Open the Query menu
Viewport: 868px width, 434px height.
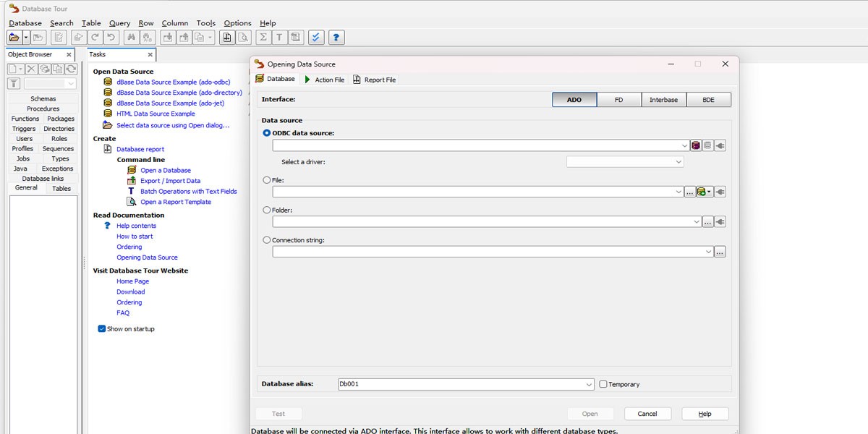point(119,23)
